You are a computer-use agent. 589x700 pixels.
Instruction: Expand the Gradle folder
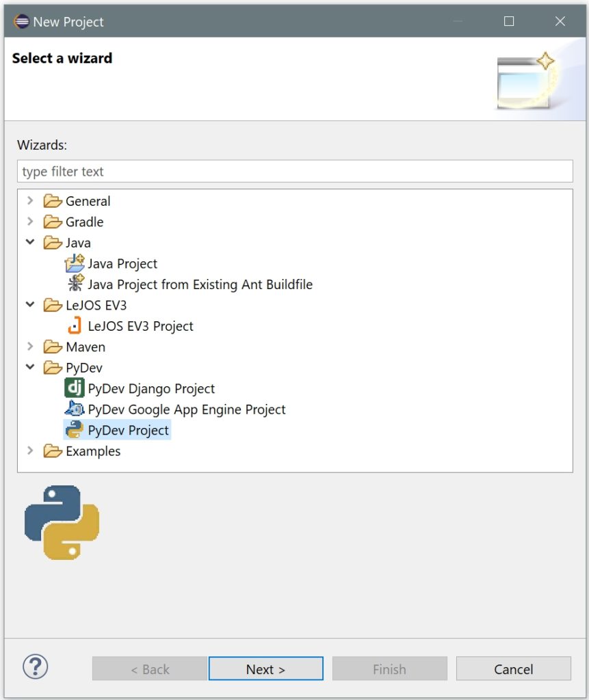click(29, 221)
